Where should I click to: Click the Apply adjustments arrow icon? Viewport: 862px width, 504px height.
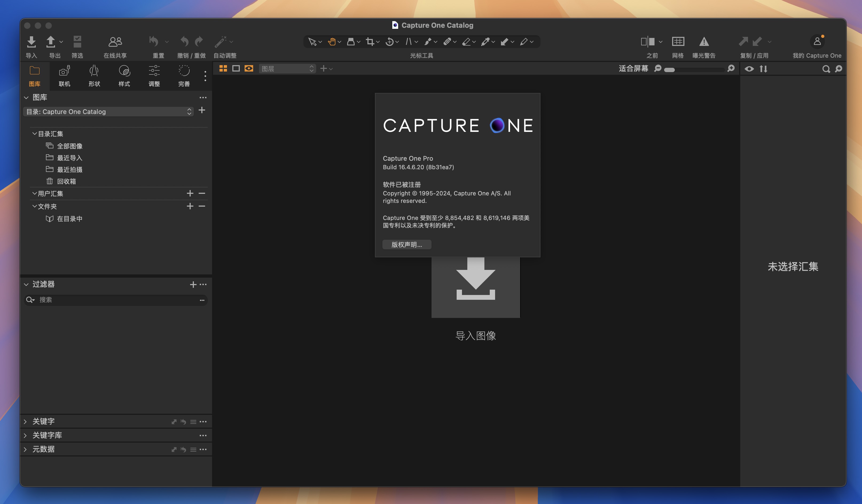pos(757,41)
